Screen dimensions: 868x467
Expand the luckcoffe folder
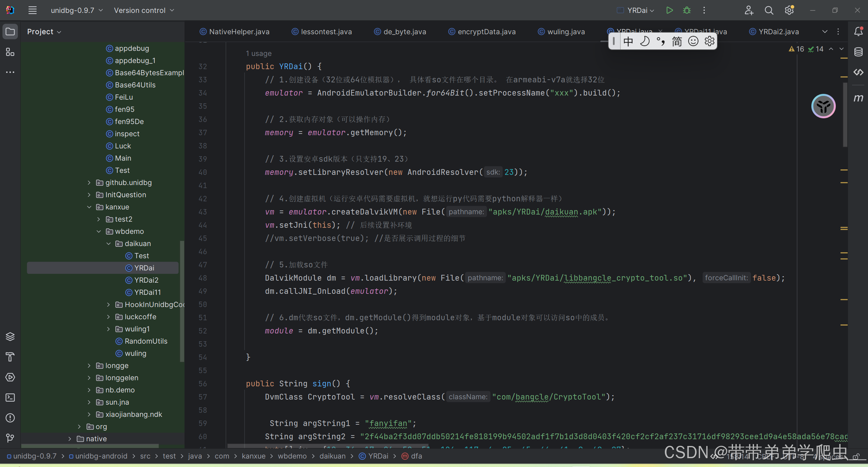(x=108, y=317)
